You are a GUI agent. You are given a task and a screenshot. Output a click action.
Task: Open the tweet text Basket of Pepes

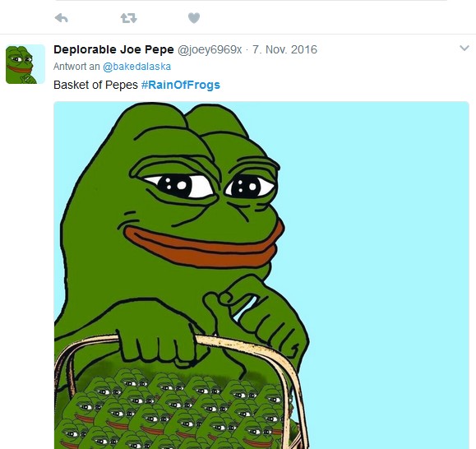click(x=95, y=85)
